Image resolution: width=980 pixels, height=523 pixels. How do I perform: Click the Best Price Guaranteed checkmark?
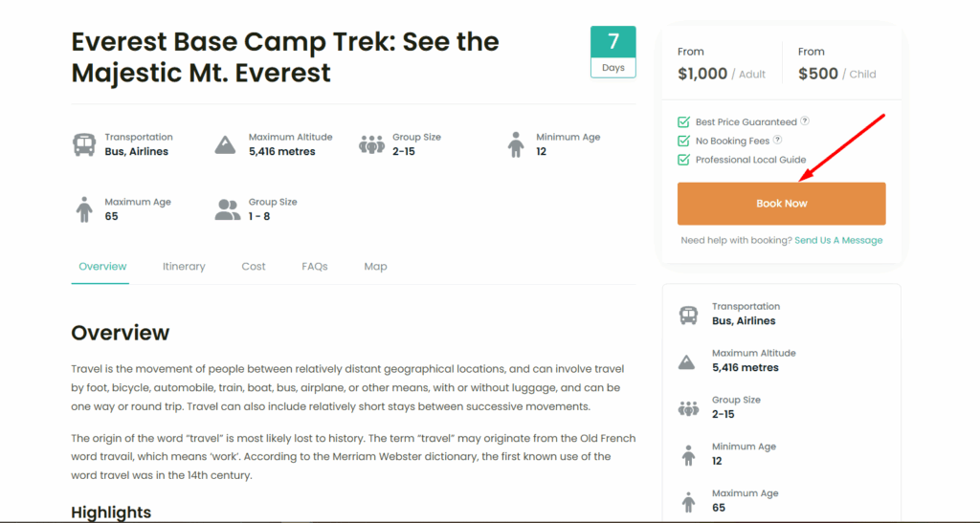point(683,122)
